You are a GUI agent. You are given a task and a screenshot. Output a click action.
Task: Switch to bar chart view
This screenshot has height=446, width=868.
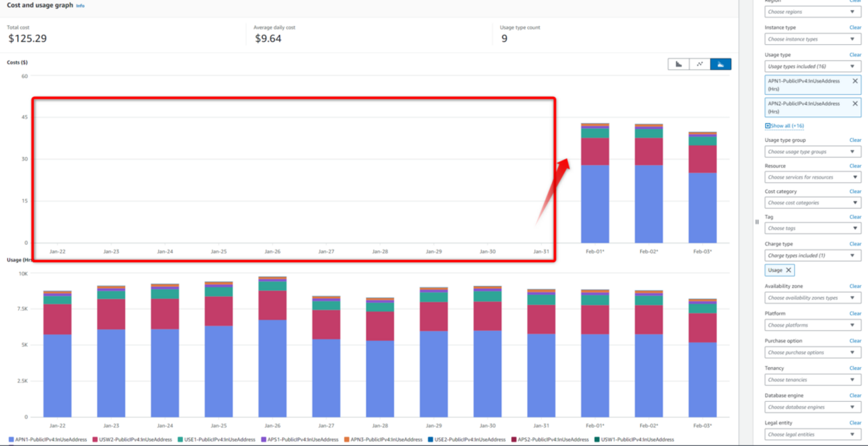[x=678, y=64]
